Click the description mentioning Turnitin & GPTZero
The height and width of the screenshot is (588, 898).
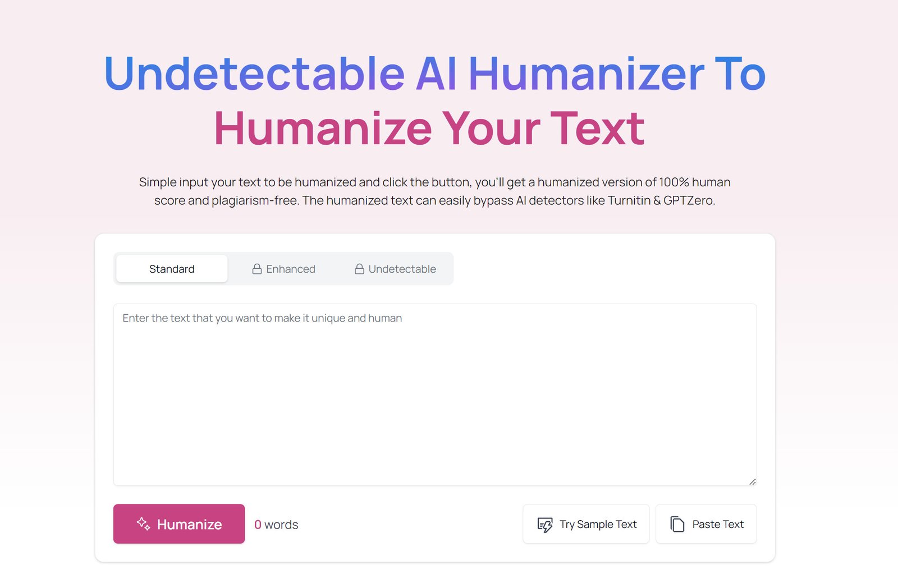click(434, 191)
